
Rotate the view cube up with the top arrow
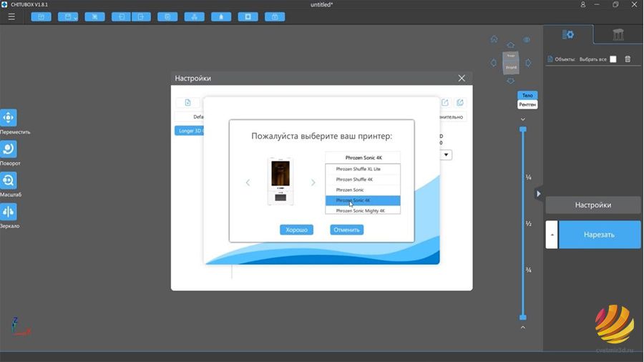[510, 45]
